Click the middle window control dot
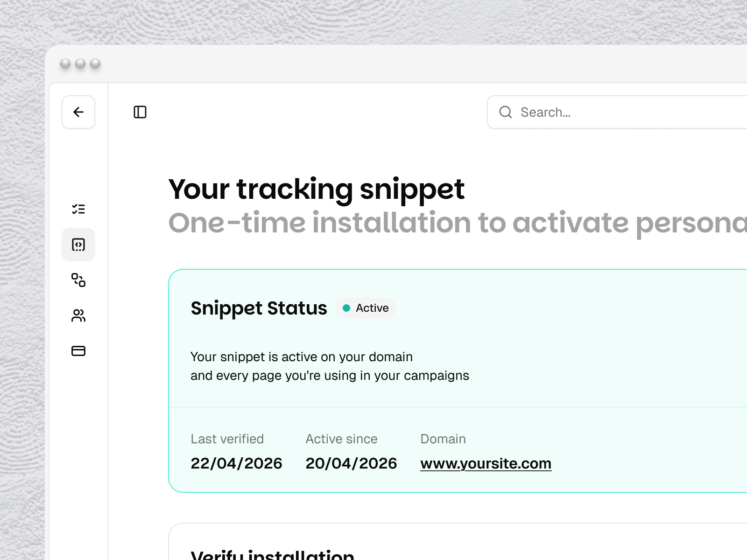 [80, 63]
